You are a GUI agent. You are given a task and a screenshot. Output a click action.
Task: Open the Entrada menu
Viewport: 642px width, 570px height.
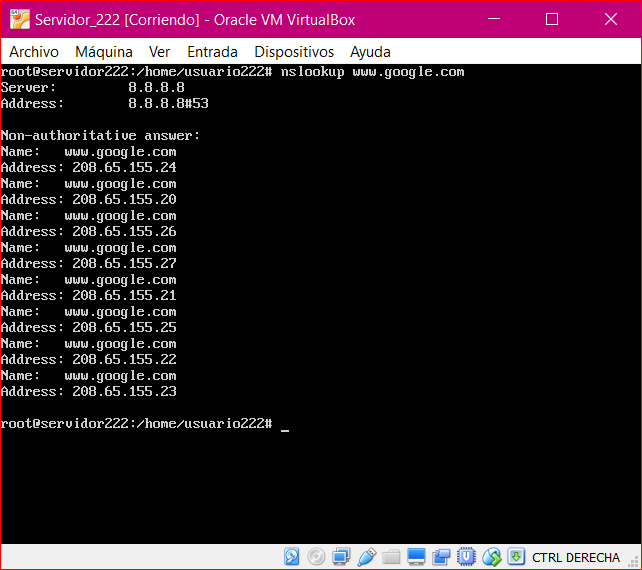coord(212,52)
